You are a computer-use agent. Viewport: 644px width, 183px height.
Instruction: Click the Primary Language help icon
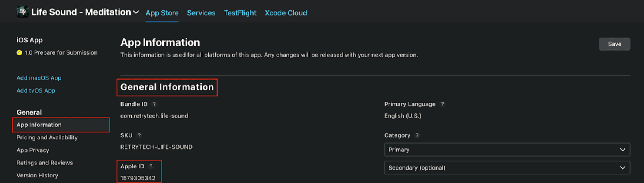(x=442, y=104)
